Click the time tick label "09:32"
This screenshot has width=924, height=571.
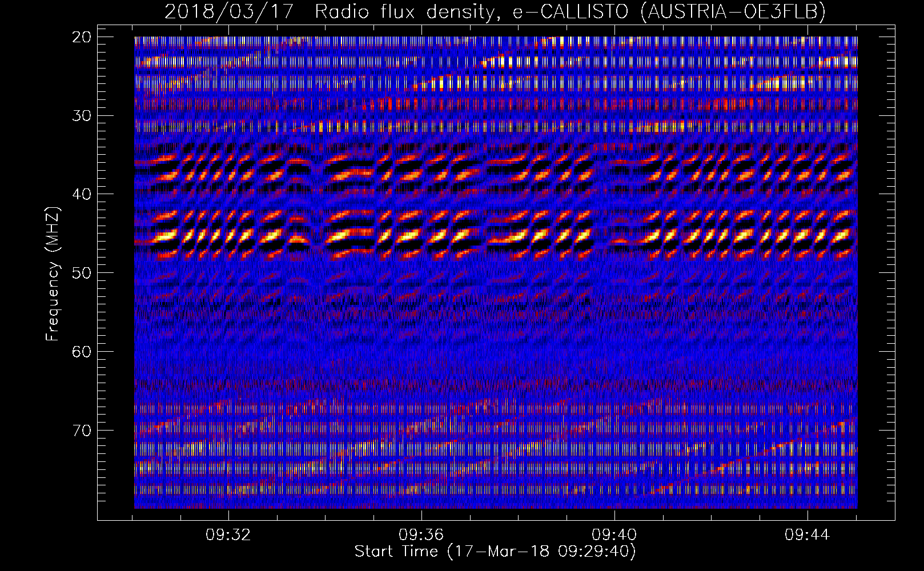click(228, 535)
